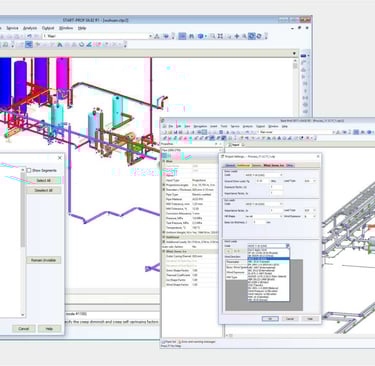This screenshot has height=366, width=375.
Task: Click OK in Project Settings dialog
Action: click(270, 319)
